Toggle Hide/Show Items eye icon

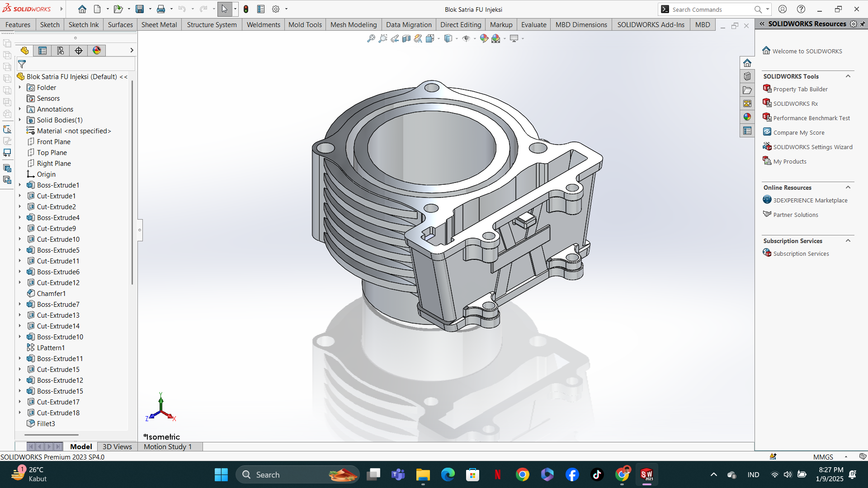click(466, 39)
